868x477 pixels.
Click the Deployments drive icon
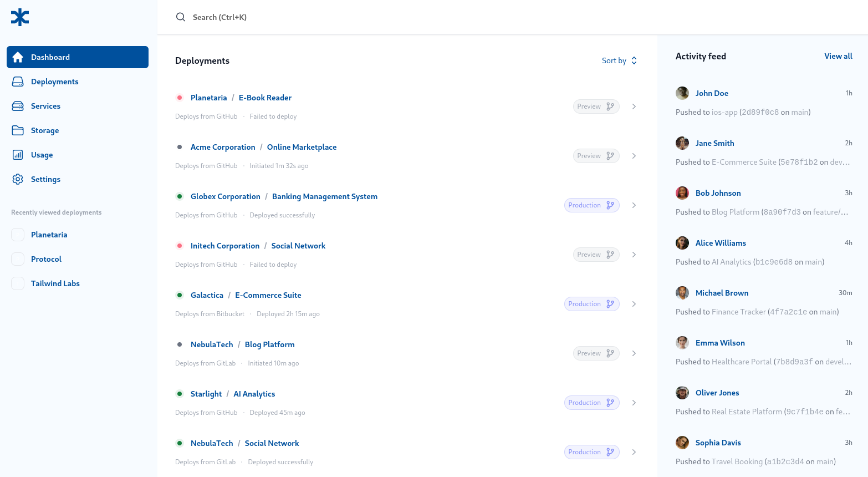(18, 82)
